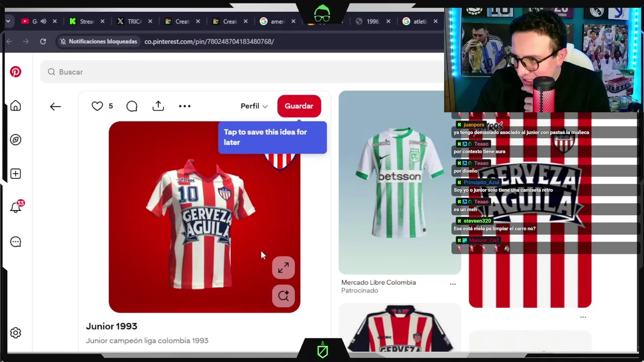Click the Pinterest Buscar search field
Viewport: 644px width, 362px height.
242,72
